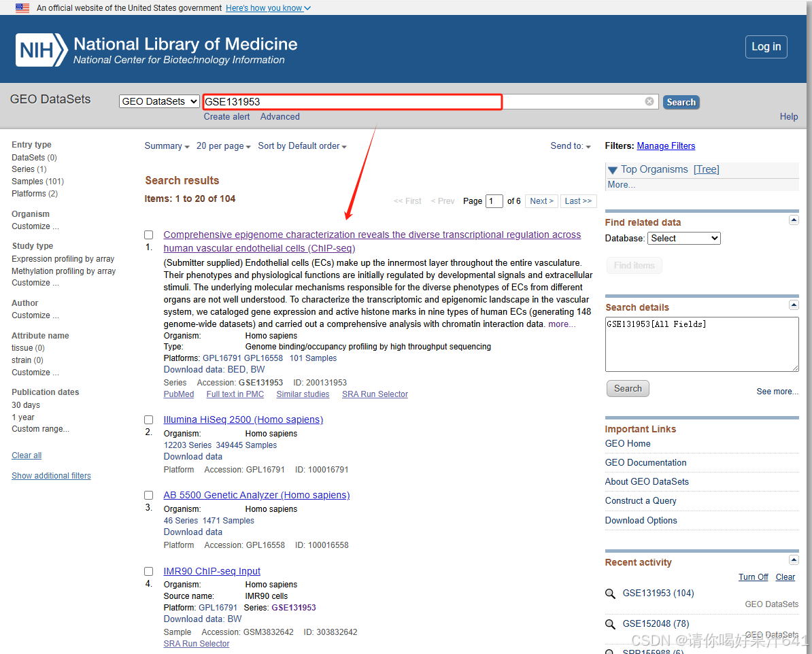Click the US flag icon
812x654 pixels.
click(x=22, y=7)
